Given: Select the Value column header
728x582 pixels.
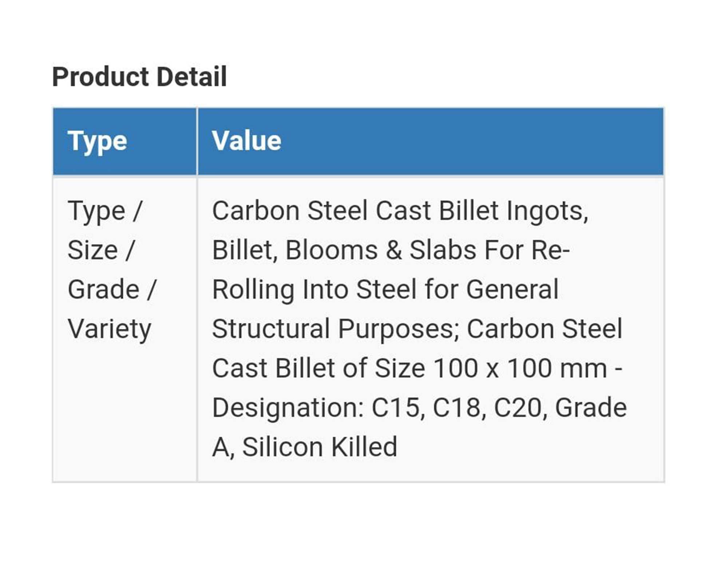Looking at the screenshot, I should 246,140.
